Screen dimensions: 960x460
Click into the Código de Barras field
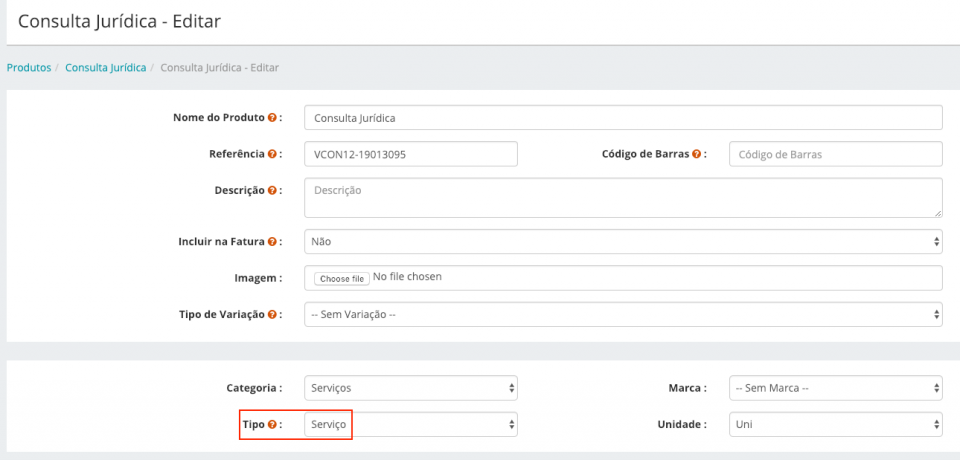[834, 155]
